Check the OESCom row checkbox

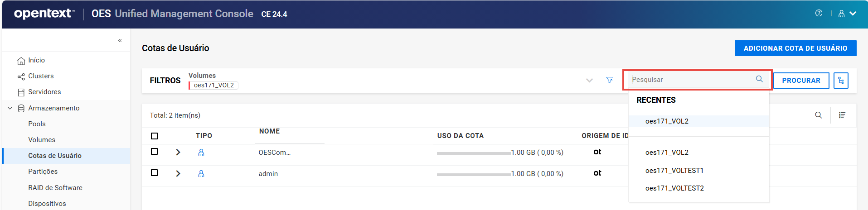[x=155, y=152]
